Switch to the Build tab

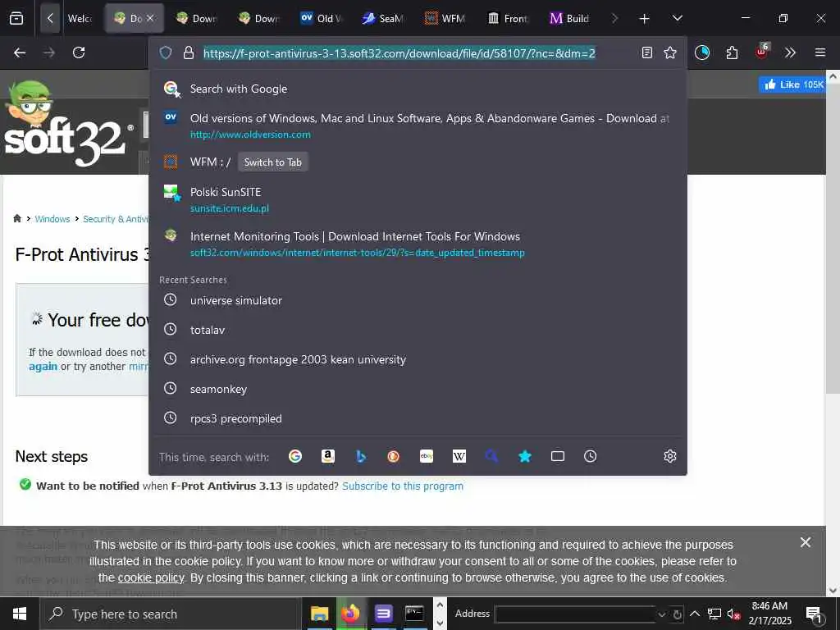click(570, 18)
